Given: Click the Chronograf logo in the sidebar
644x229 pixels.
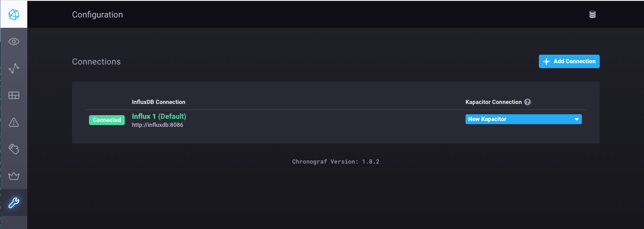Looking at the screenshot, I should pyautogui.click(x=14, y=14).
